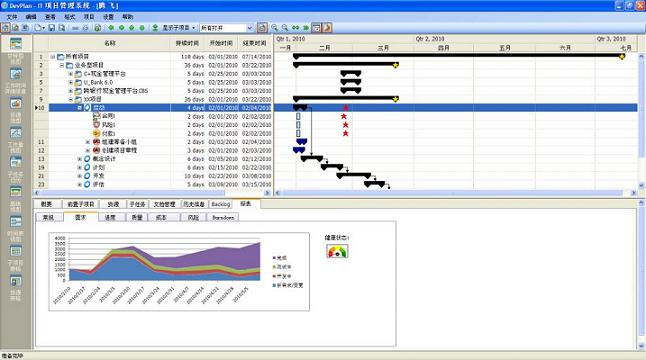This screenshot has height=360, width=646.
Task: Open the 显示子项目 dropdown in toolbar
Action: (x=178, y=28)
